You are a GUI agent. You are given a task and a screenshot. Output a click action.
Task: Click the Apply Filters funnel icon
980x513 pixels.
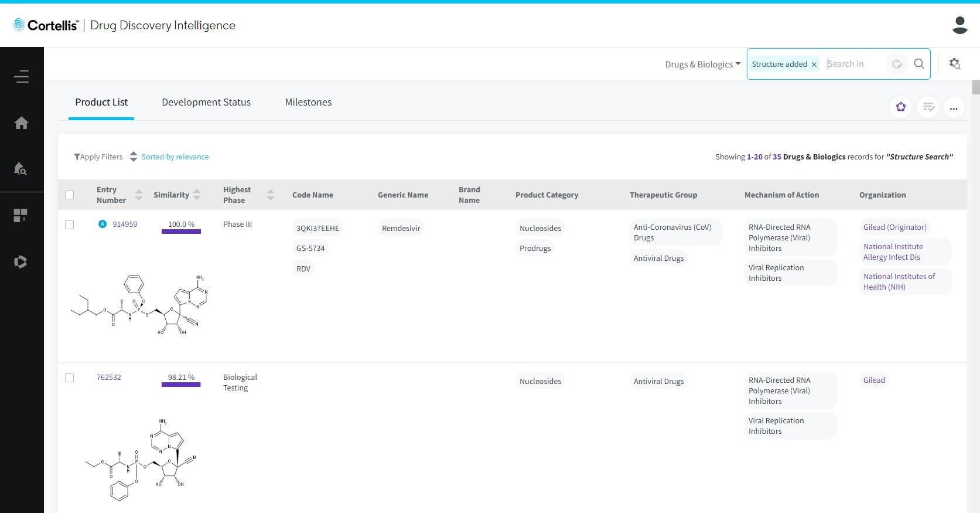pos(77,157)
